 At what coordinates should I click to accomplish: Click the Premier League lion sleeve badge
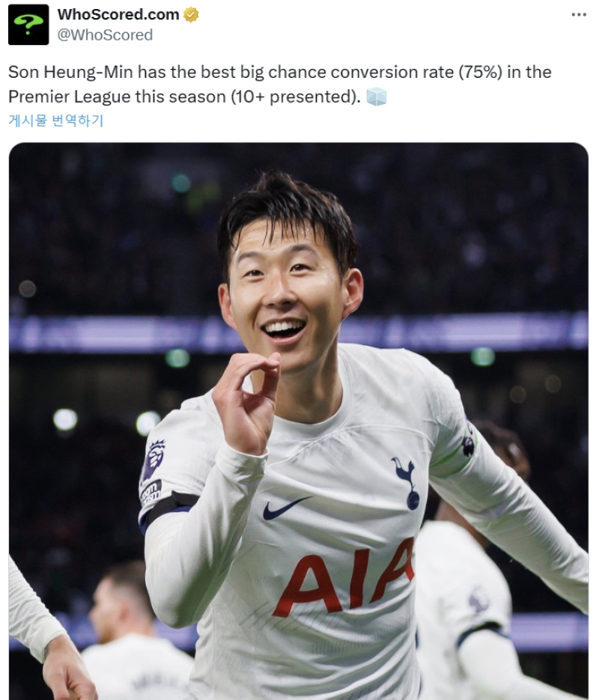point(153,460)
